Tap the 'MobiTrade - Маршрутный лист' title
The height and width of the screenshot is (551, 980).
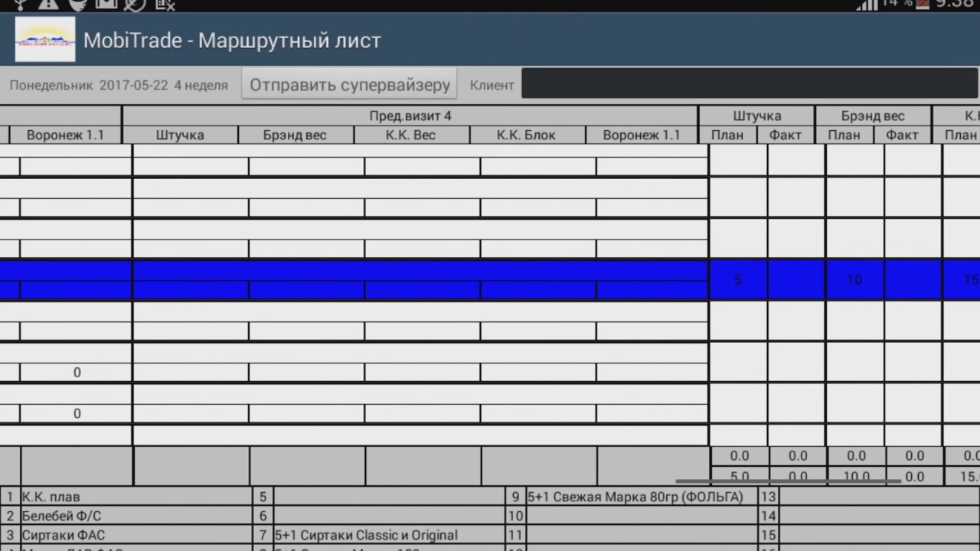click(x=232, y=41)
